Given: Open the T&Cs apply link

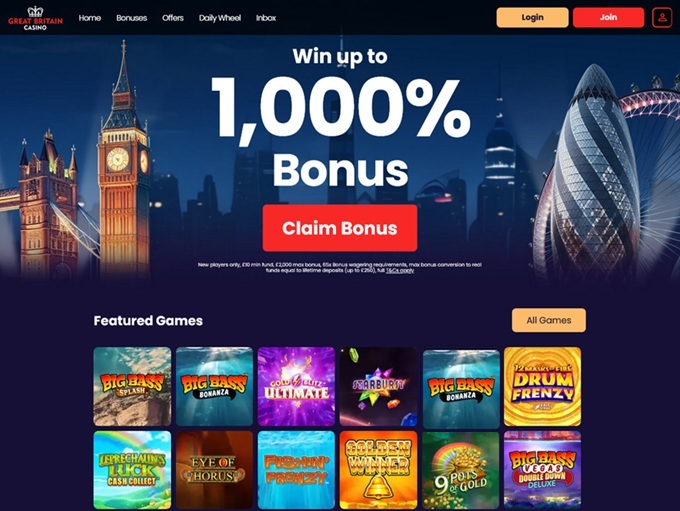Looking at the screenshot, I should pyautogui.click(x=400, y=270).
